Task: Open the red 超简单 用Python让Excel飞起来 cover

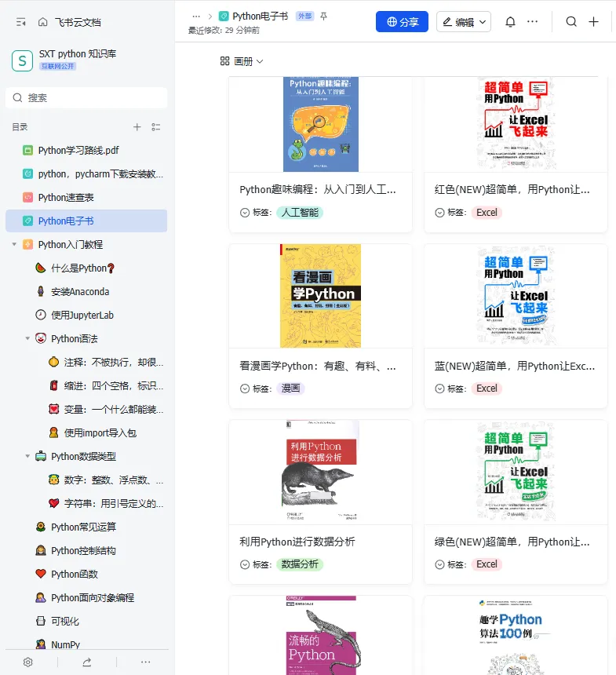Action: click(x=516, y=125)
